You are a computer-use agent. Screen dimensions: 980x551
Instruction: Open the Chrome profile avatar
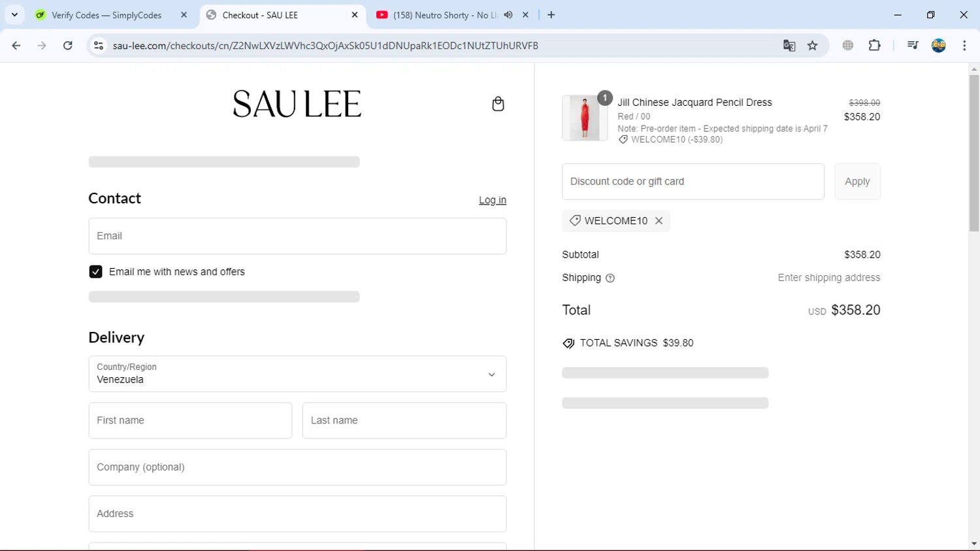pos(939,46)
